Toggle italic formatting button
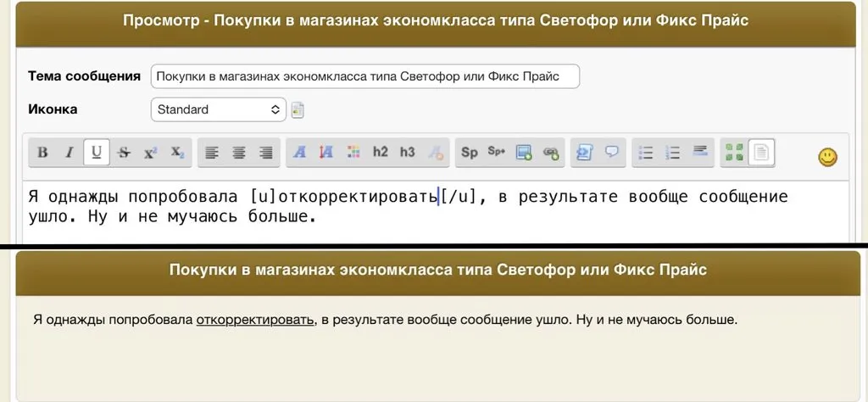Image resolution: width=868 pixels, height=402 pixels. click(70, 153)
